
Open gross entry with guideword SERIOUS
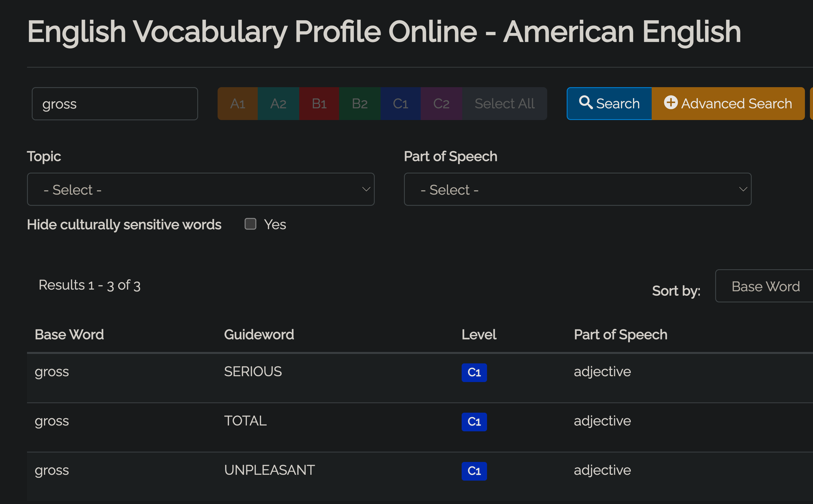pyautogui.click(x=52, y=372)
